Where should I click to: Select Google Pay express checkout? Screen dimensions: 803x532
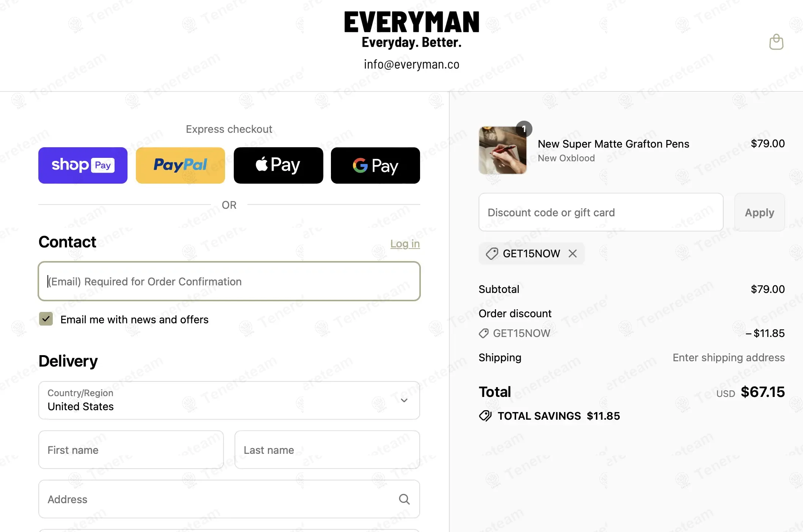tap(375, 165)
